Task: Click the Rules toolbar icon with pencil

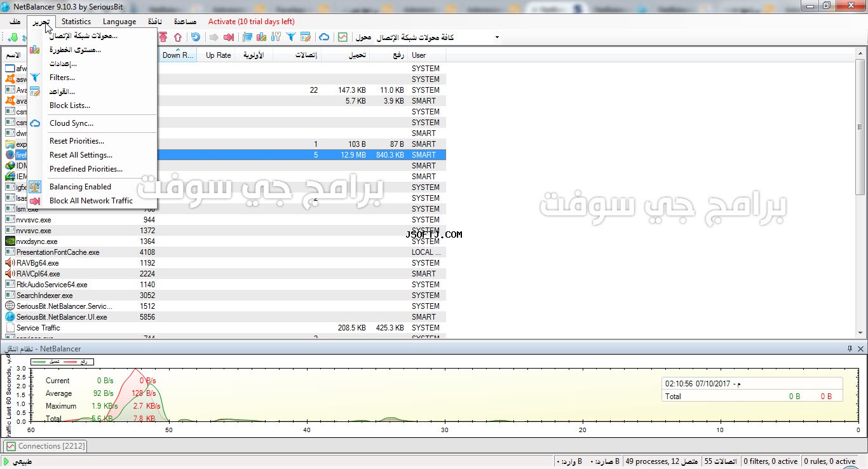Action: (x=306, y=37)
